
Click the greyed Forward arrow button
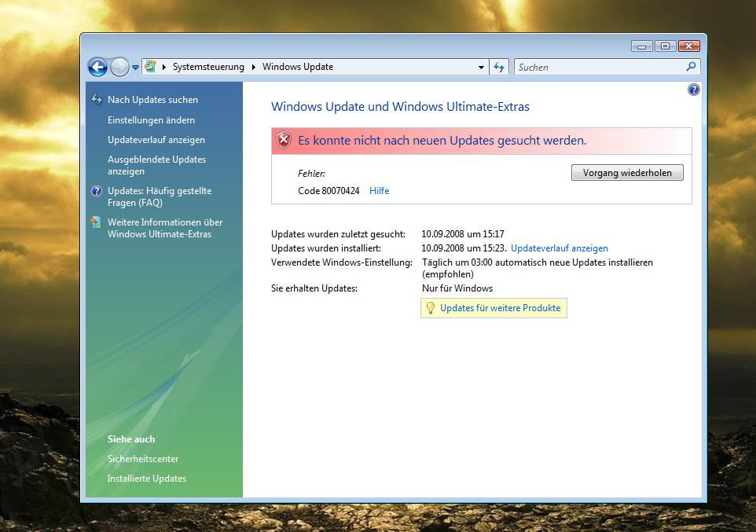pyautogui.click(x=119, y=67)
